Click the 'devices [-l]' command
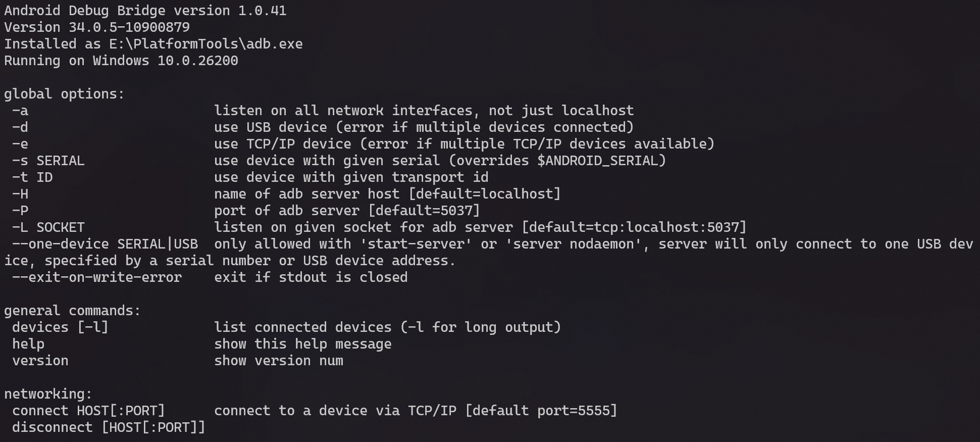Screen dimensions: 980x442 (x=60, y=327)
